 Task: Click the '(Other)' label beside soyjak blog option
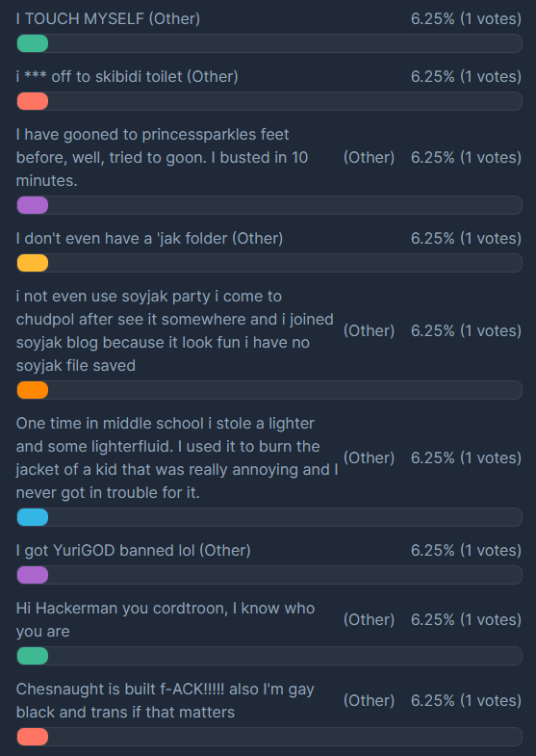point(369,330)
